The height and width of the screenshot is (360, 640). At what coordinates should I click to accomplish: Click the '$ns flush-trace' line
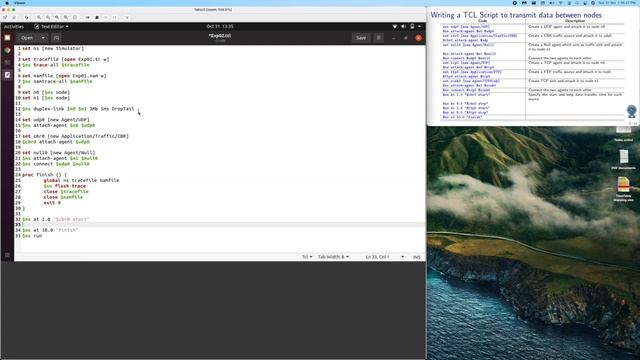[x=64, y=186]
